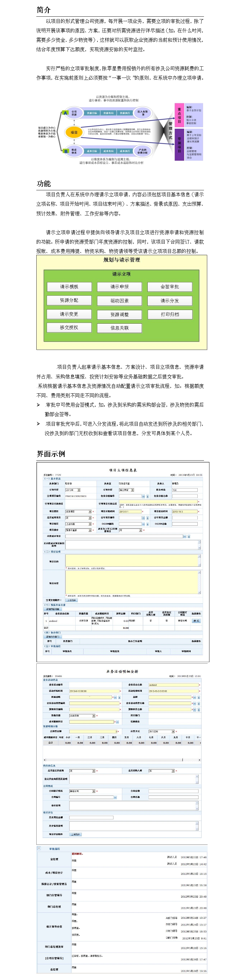This screenshot has width=240, height=980.
Task: Click the 活动开始时间 field
Action: (x=94, y=691)
